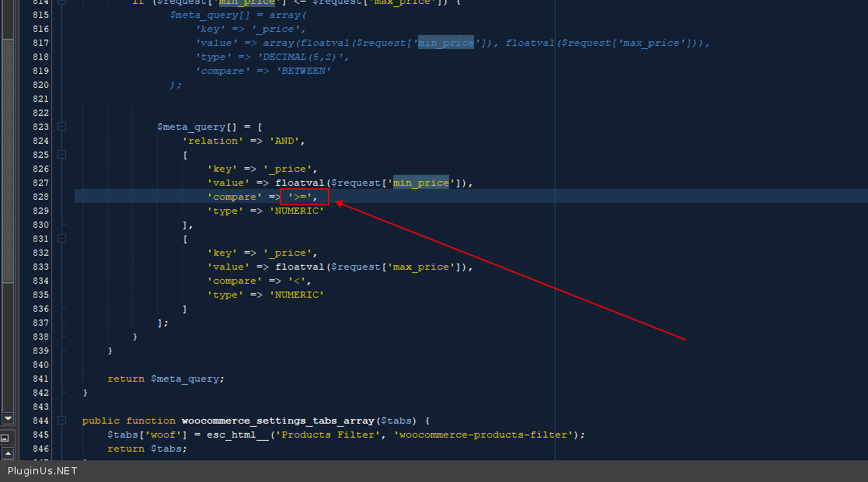Image resolution: width=868 pixels, height=482 pixels.
Task: Click the 'BETWEEN' string on line 819
Action: point(304,71)
